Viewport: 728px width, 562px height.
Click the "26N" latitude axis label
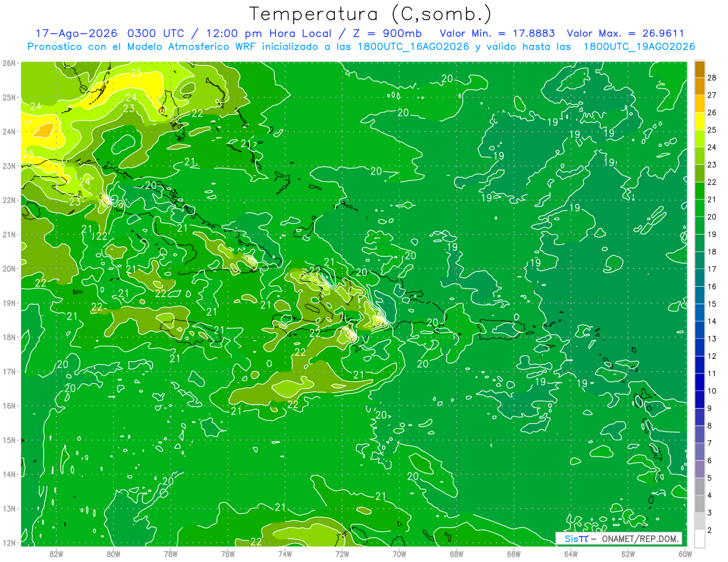click(9, 63)
